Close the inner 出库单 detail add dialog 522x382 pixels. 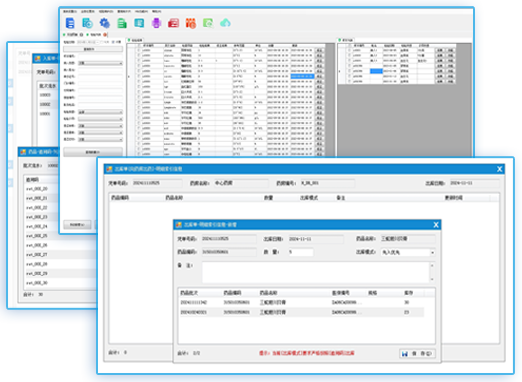[x=436, y=225]
